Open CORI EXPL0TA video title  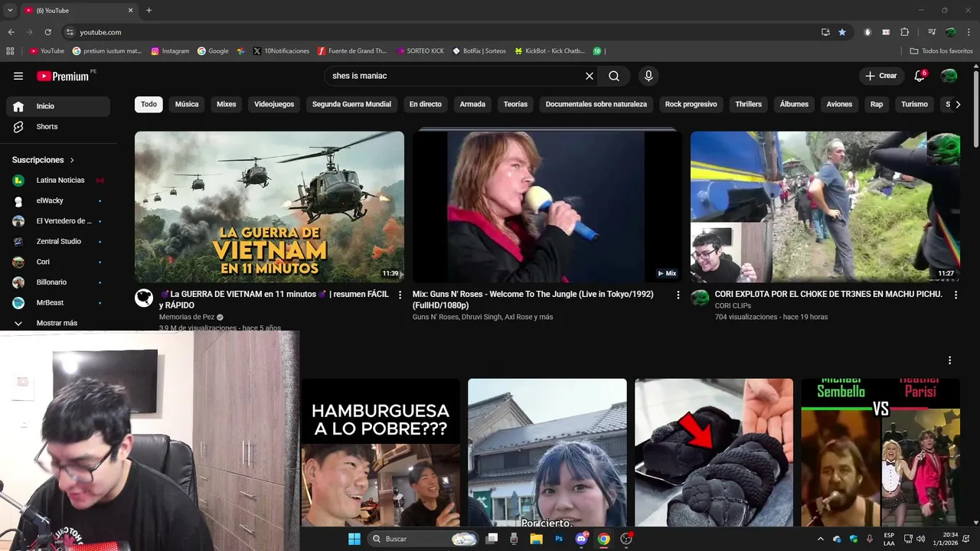pyautogui.click(x=828, y=294)
